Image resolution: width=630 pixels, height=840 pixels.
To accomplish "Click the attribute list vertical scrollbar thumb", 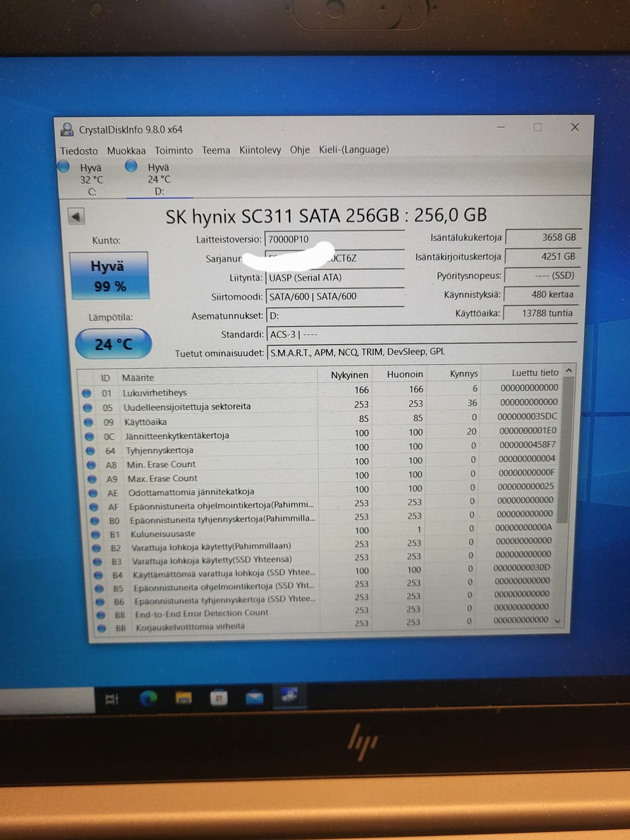I will [566, 450].
